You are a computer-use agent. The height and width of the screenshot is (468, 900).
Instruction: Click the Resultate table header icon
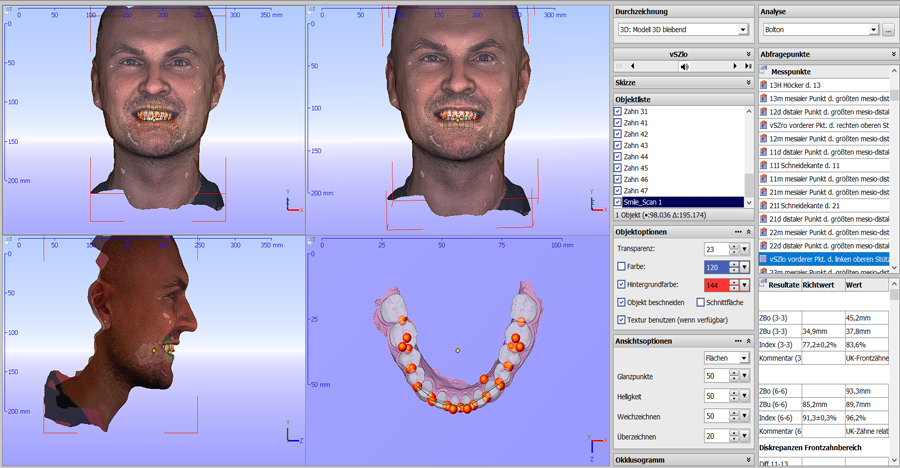click(x=763, y=284)
